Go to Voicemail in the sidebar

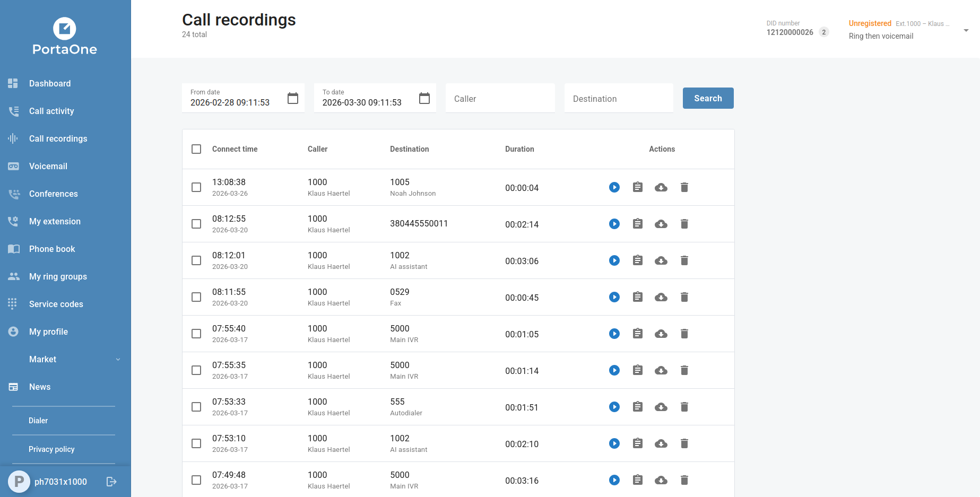[48, 166]
